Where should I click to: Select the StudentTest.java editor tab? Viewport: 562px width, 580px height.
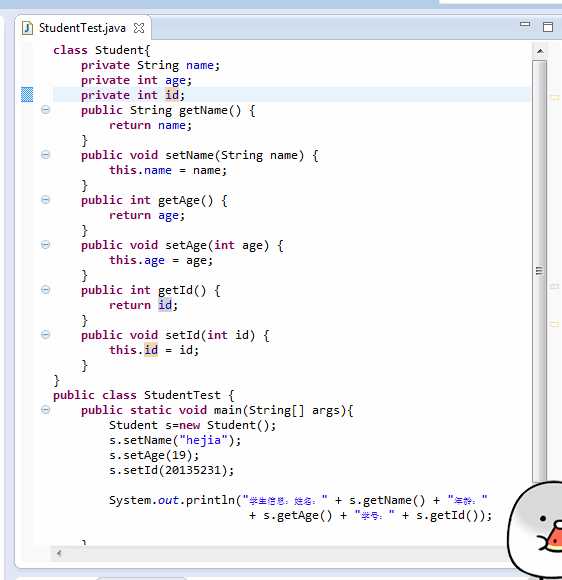[x=82, y=28]
